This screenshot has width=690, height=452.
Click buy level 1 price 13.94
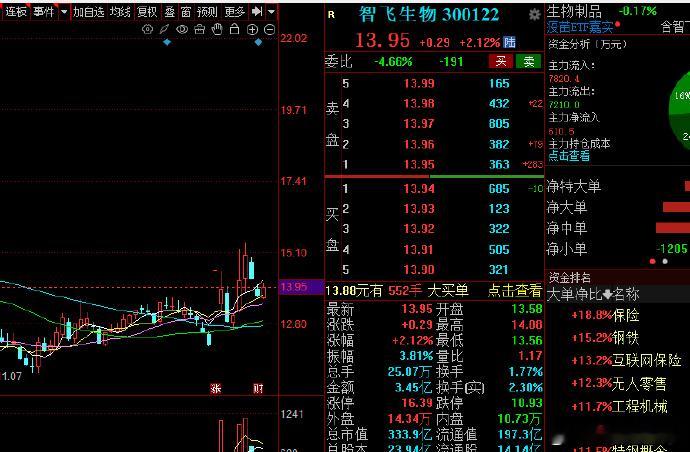[x=419, y=189]
